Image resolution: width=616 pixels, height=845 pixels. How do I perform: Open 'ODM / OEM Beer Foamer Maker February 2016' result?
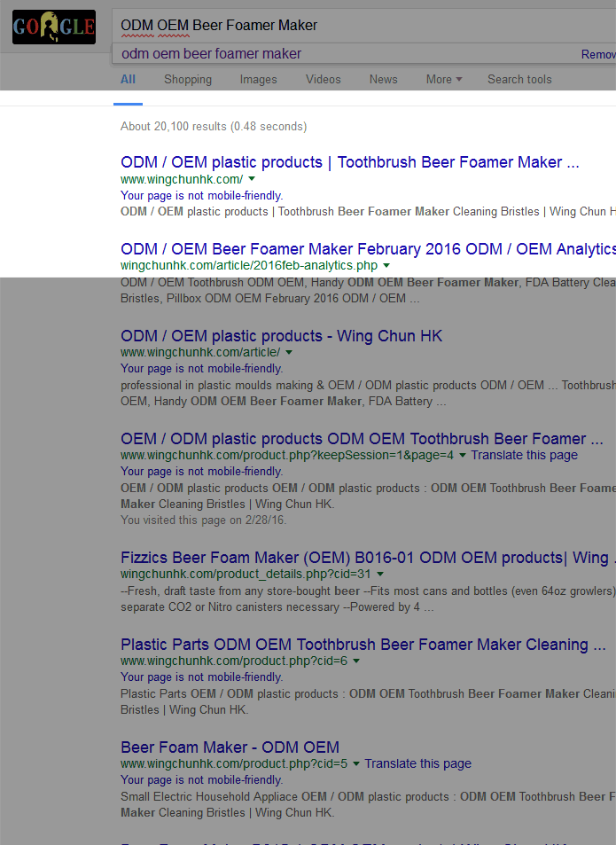pos(369,249)
